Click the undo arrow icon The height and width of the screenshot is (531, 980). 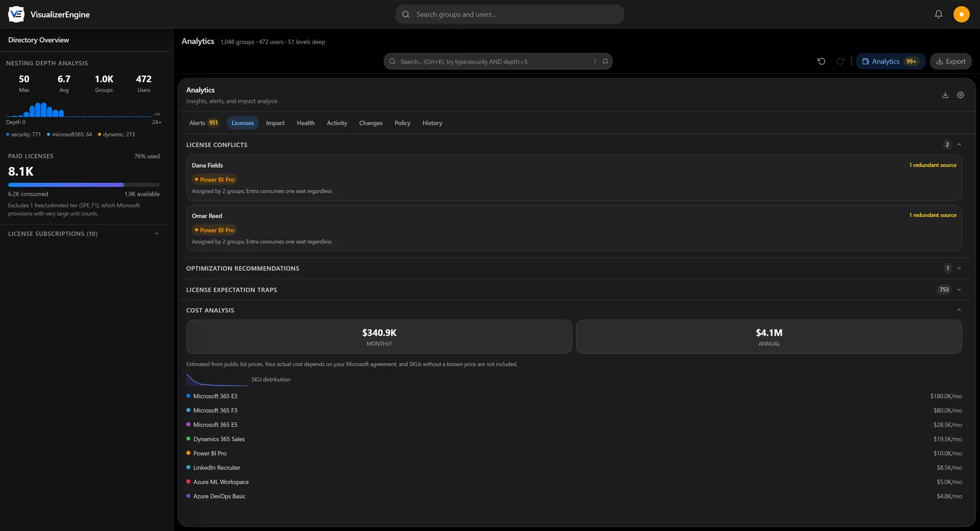coord(822,62)
